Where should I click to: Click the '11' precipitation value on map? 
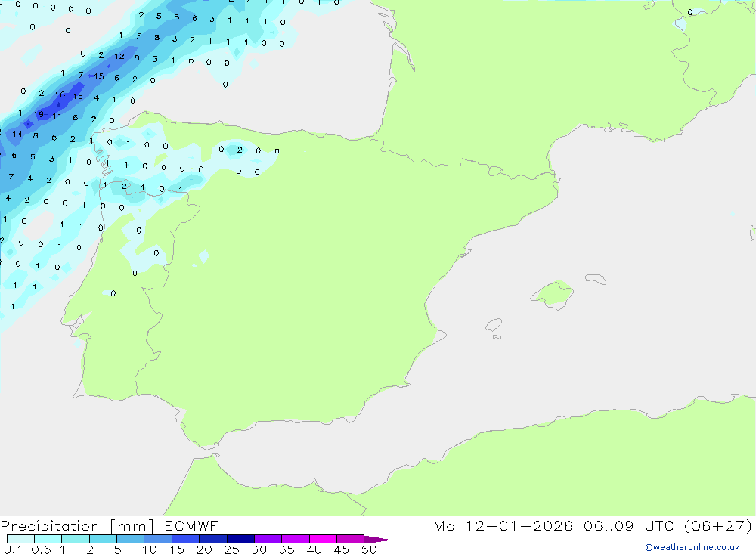pos(57,116)
